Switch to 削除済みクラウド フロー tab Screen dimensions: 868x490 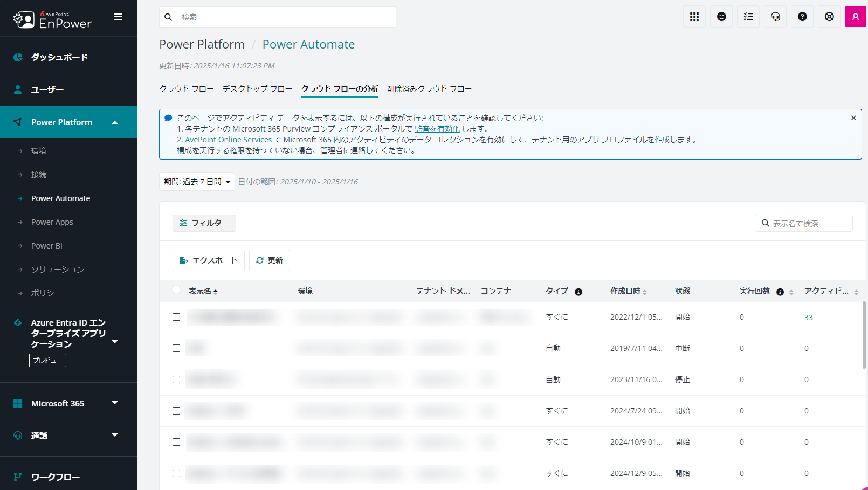pos(429,89)
